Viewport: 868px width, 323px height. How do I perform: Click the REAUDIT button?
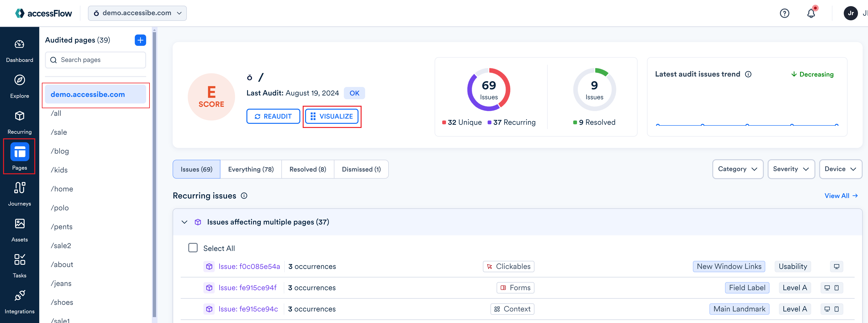pos(273,116)
